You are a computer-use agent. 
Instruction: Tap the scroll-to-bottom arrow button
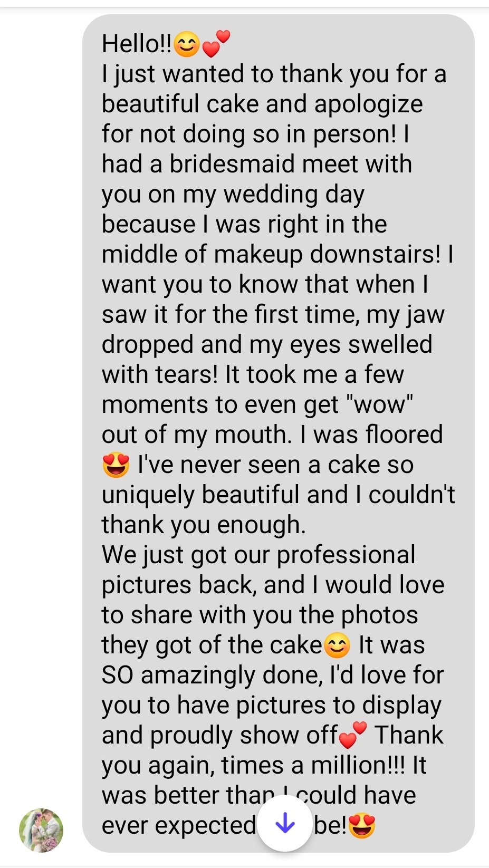click(x=285, y=823)
